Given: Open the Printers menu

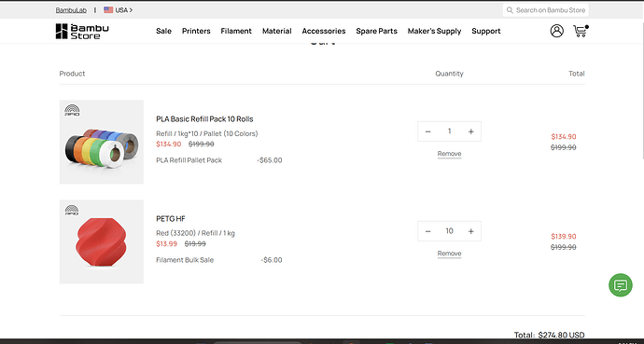Looking at the screenshot, I should point(196,31).
